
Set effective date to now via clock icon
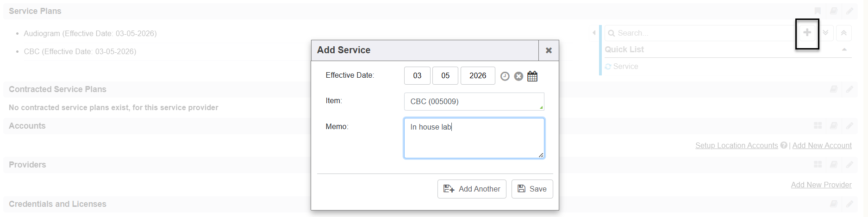pos(505,76)
